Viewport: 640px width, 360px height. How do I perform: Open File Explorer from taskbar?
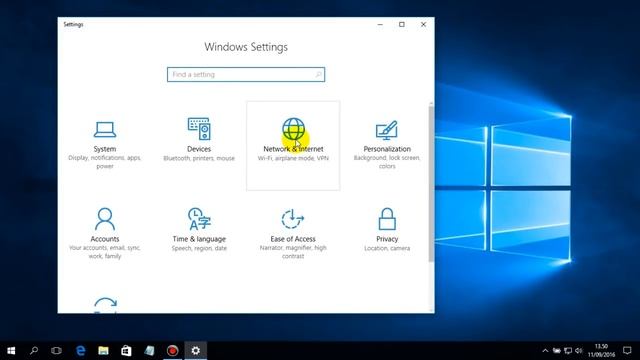[x=103, y=351]
